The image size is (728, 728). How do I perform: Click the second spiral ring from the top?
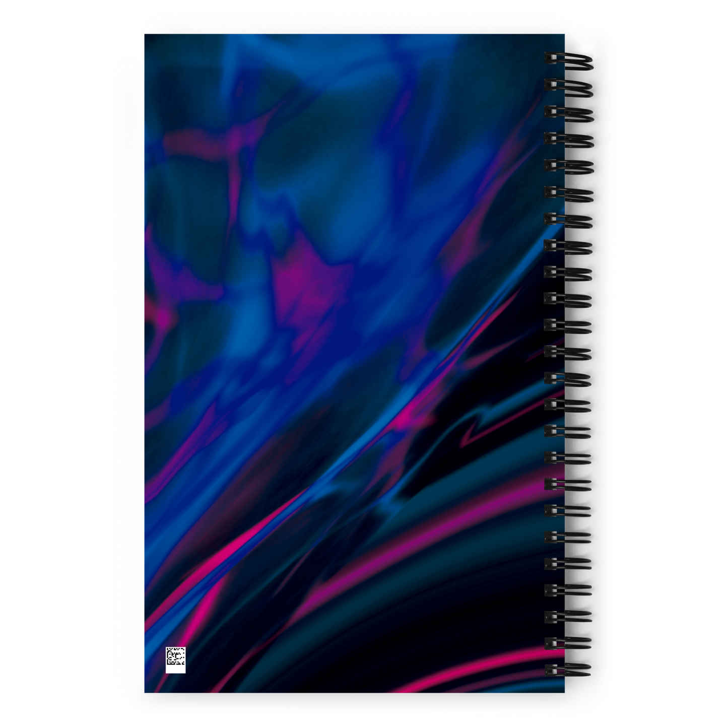(569, 87)
